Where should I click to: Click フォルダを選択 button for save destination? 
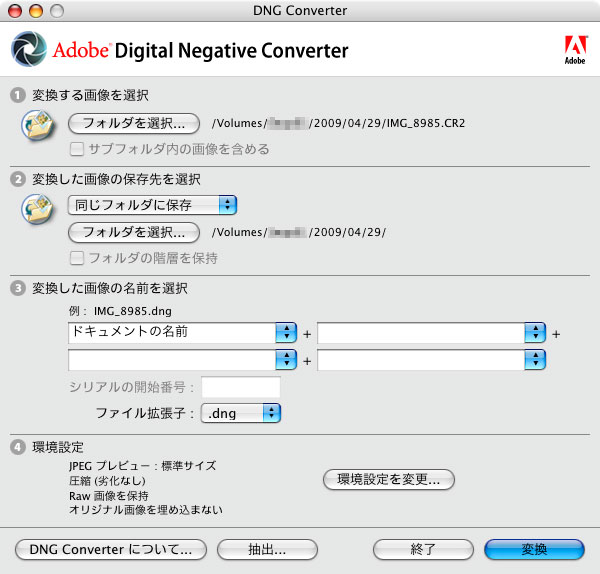pos(134,232)
